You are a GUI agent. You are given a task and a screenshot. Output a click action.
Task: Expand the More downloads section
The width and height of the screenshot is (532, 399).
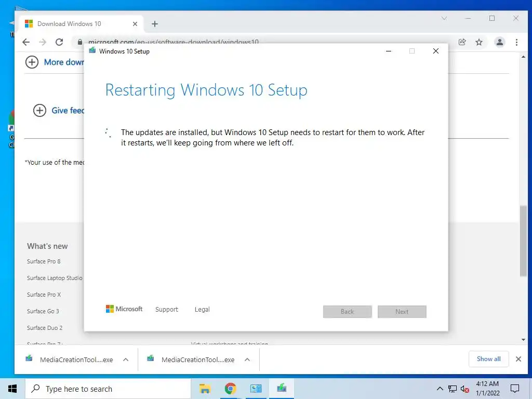(x=32, y=62)
